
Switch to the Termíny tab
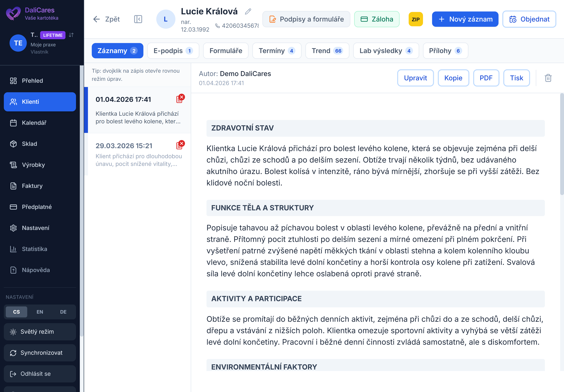[277, 51]
